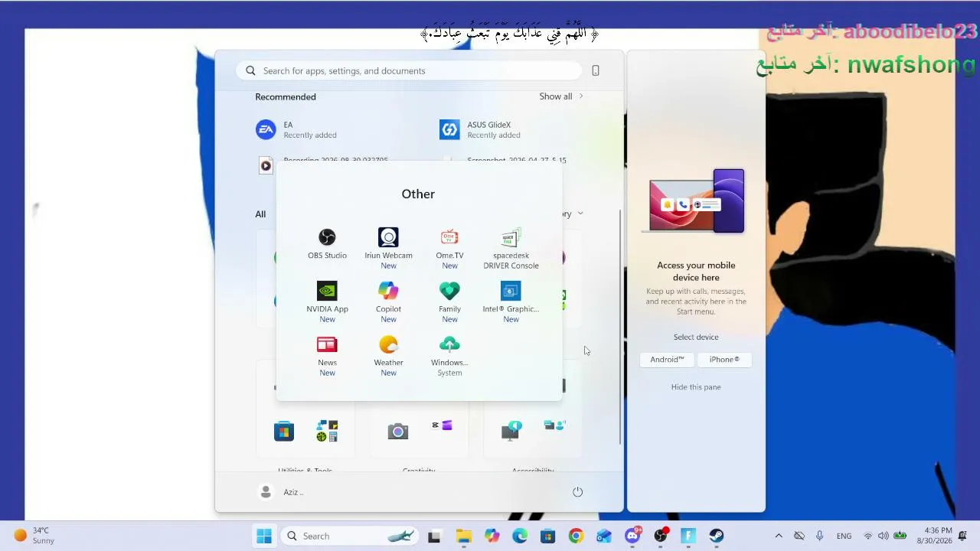
Task: Click the taskbar Search box
Action: pyautogui.click(x=348, y=536)
